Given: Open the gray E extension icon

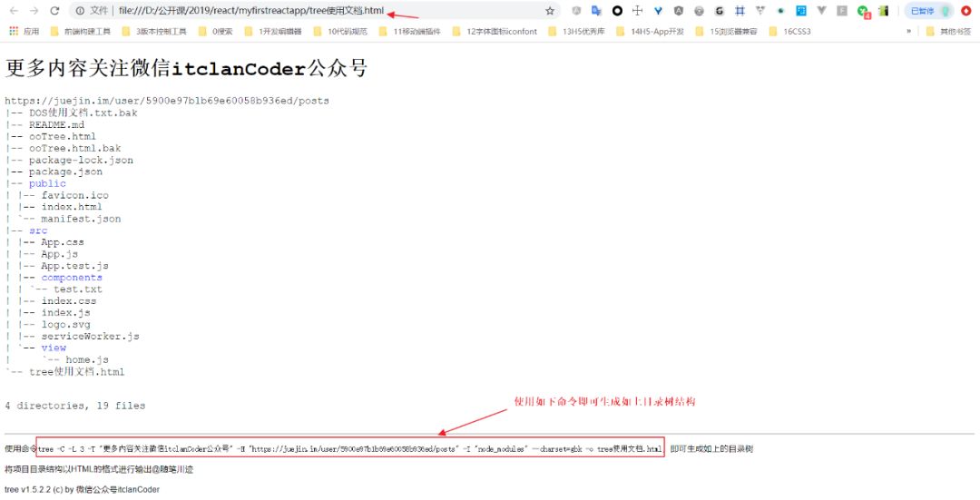Looking at the screenshot, I should pos(842,11).
